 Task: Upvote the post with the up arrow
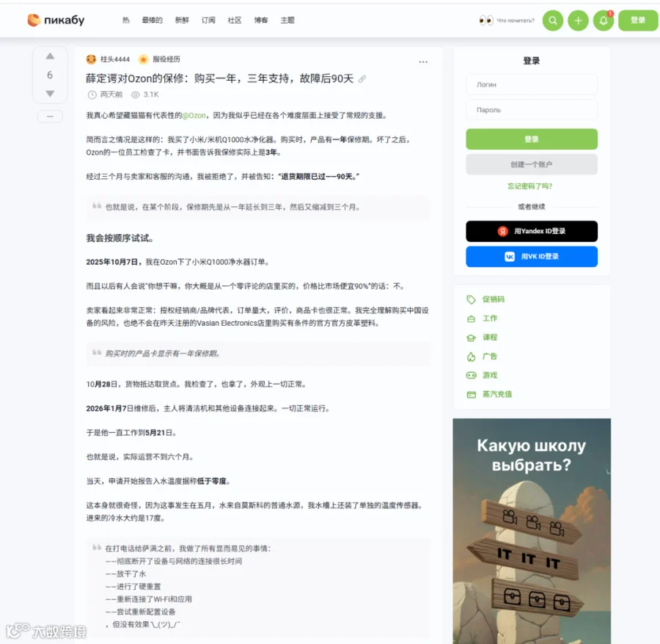[50, 56]
